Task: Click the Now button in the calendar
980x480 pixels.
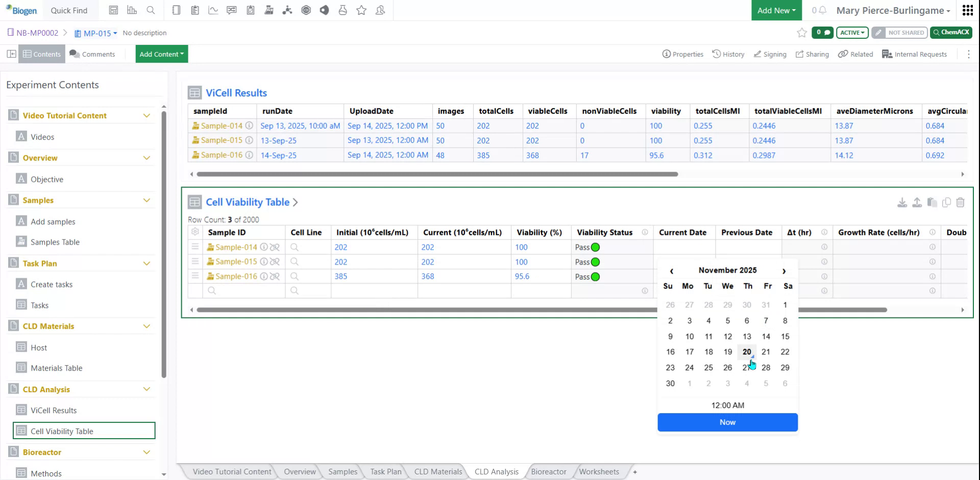Action: coord(727,422)
